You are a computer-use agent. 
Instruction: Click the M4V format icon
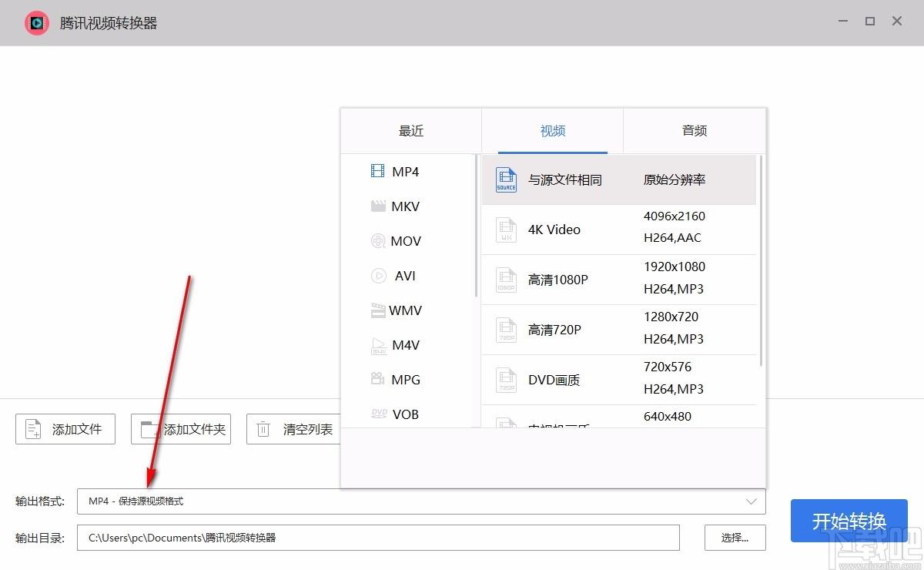coord(379,346)
